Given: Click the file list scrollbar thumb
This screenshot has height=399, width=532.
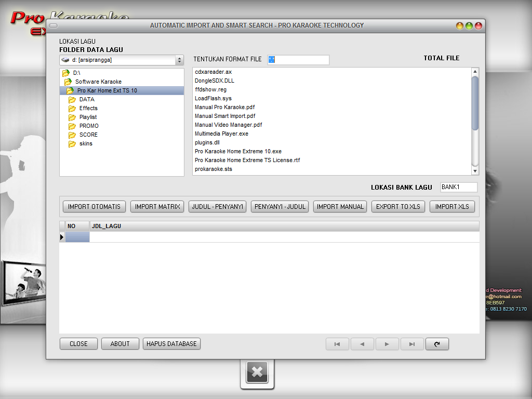Looking at the screenshot, I should click(475, 103).
